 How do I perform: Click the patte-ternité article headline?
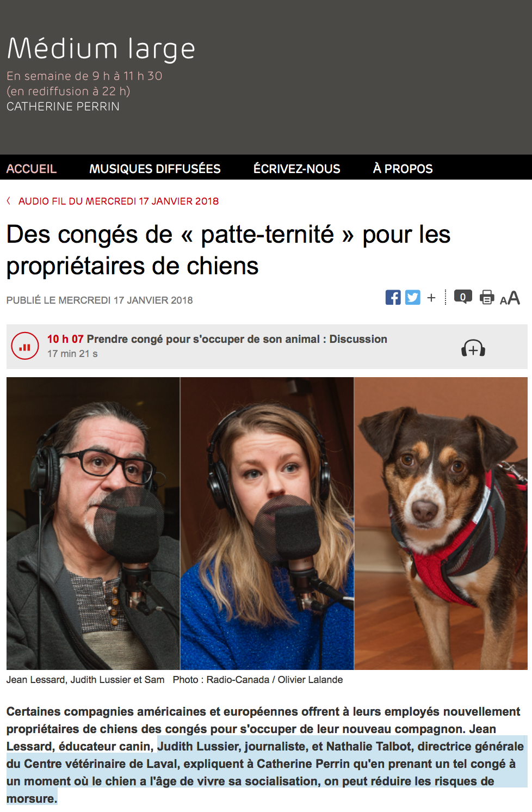click(228, 250)
